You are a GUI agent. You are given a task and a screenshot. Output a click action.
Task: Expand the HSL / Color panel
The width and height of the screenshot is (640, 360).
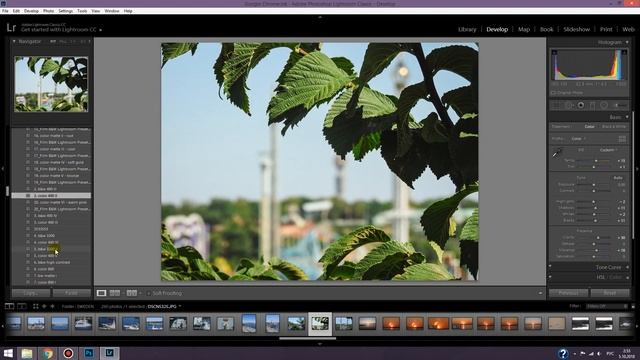[x=627, y=277]
